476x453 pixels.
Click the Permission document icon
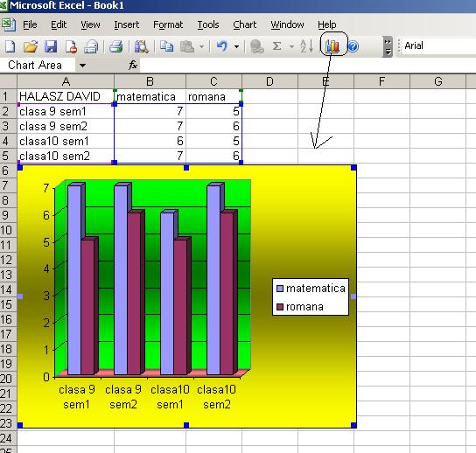(71, 46)
